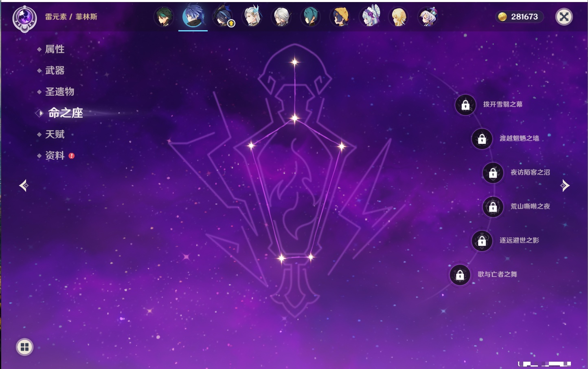The height and width of the screenshot is (369, 588).
Task: Open the grid menu button at bottom-left
Action: pyautogui.click(x=24, y=347)
